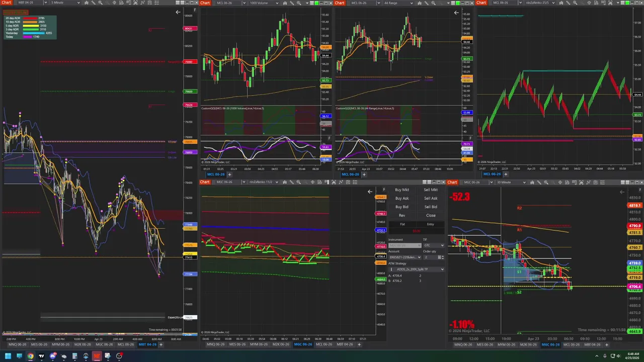This screenshot has width=644, height=362.
Task: Open bar type icon on 1000 Volume chart
Action: [284, 3]
